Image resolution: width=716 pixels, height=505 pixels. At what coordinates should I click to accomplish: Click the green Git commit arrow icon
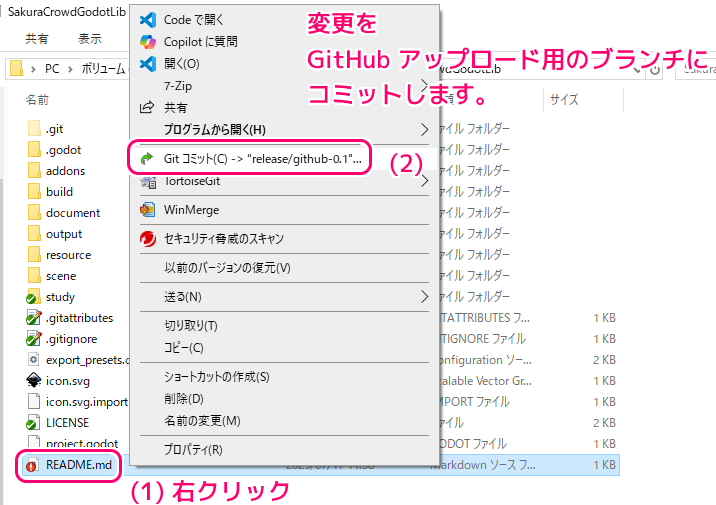click(x=149, y=158)
